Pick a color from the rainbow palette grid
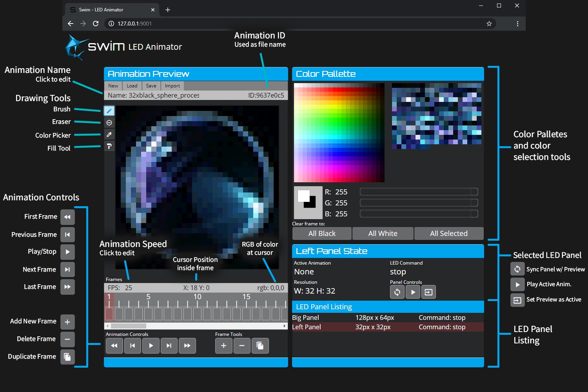Viewport: 588px width, 392px height. 339,132
